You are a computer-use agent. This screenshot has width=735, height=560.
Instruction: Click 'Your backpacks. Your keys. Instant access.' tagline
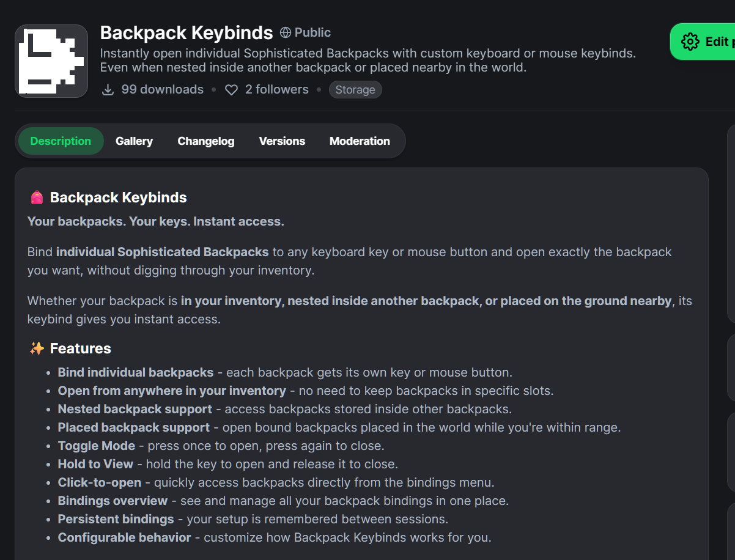coord(156,221)
